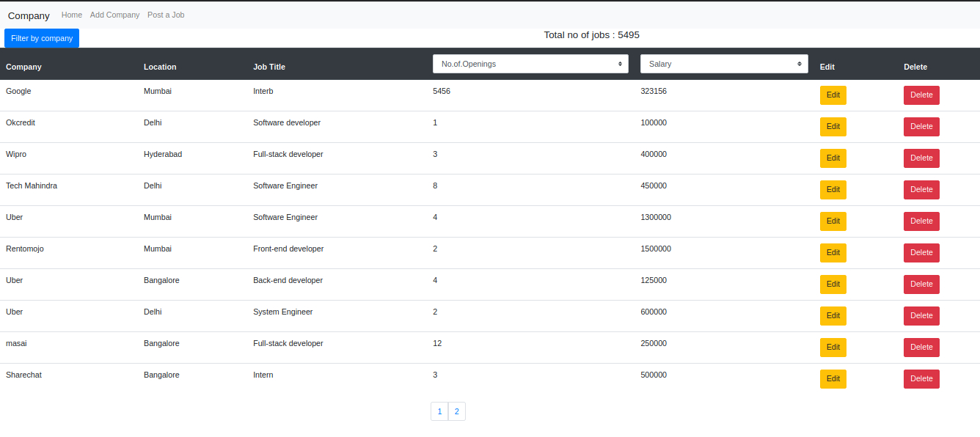Open the Add Company nav link
980x437 pixels.
click(x=114, y=15)
